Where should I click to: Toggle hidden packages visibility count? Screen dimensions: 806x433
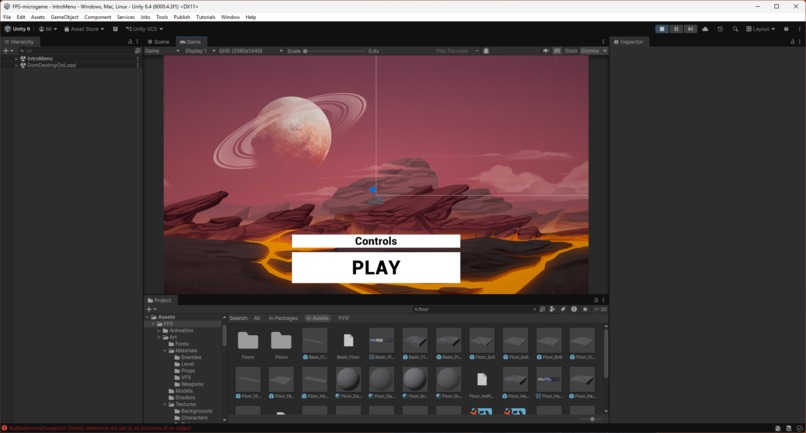tap(599, 309)
